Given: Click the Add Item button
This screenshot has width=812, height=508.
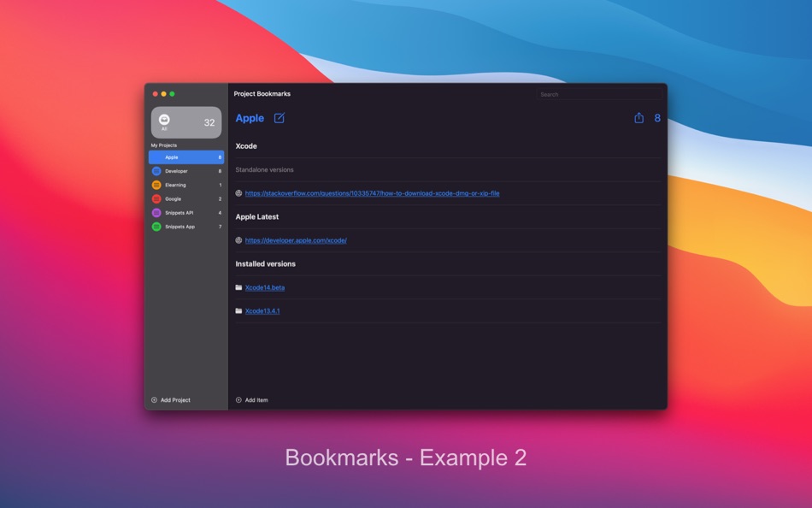Looking at the screenshot, I should [252, 400].
